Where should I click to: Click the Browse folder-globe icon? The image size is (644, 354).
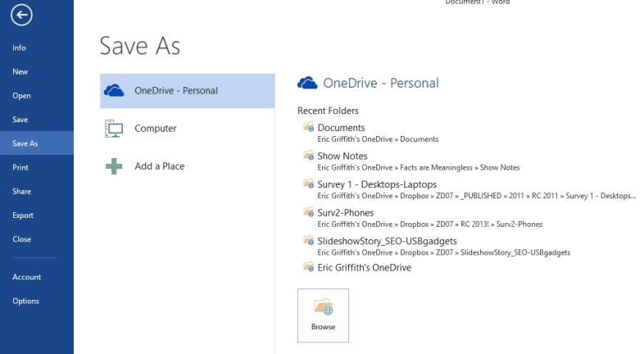pyautogui.click(x=324, y=306)
